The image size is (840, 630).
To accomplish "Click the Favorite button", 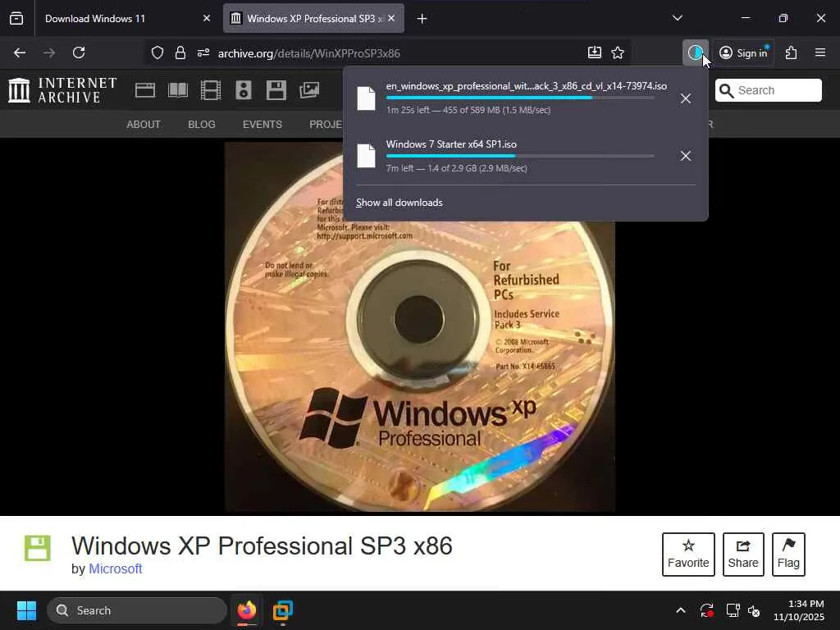I will pos(688,555).
